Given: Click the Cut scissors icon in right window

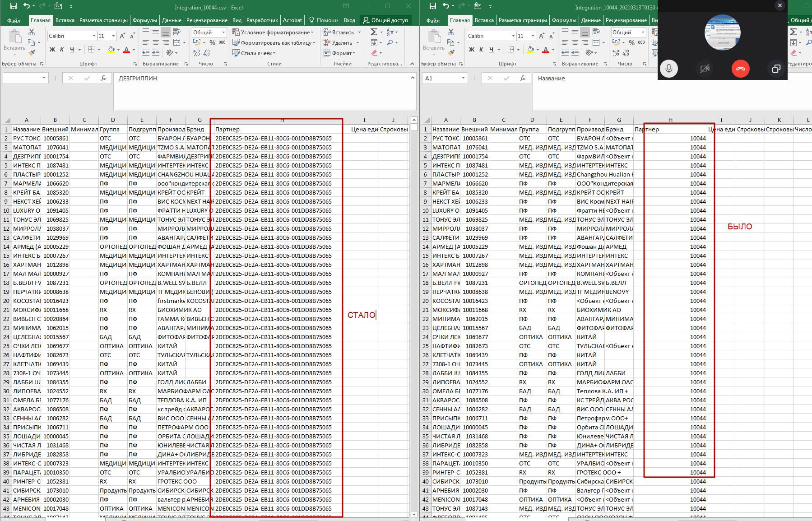Looking at the screenshot, I should tap(451, 32).
